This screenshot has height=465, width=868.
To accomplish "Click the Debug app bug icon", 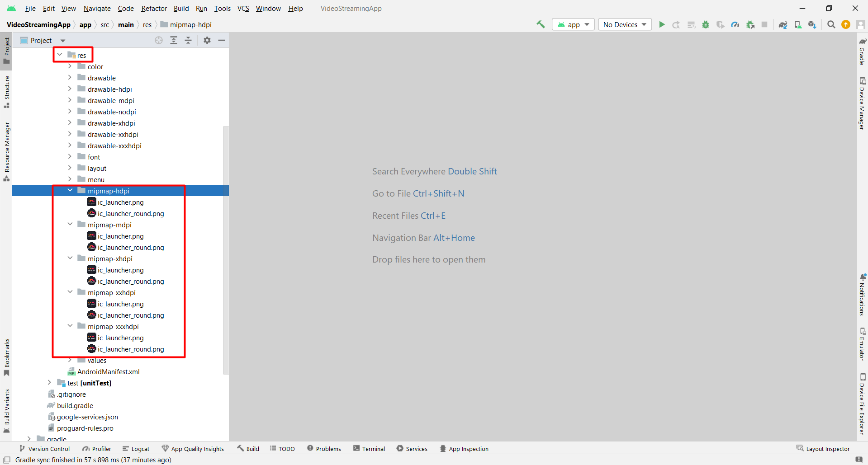I will 706,24.
